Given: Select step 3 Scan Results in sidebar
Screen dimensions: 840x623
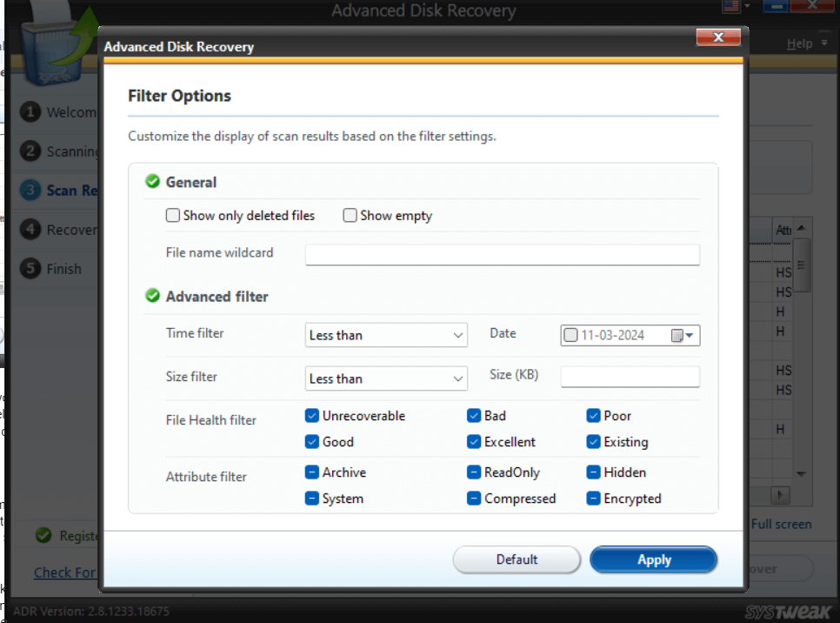Looking at the screenshot, I should pyautogui.click(x=59, y=191).
